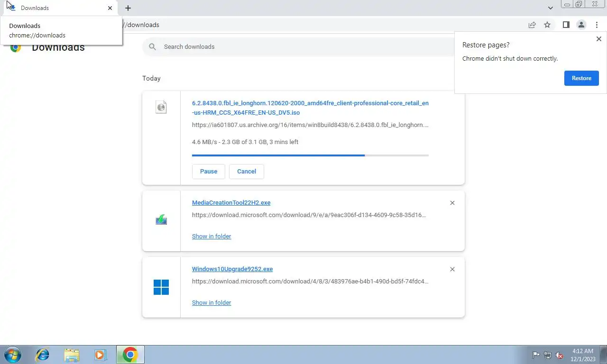Open Windows Media Player from the taskbar

(x=100, y=355)
